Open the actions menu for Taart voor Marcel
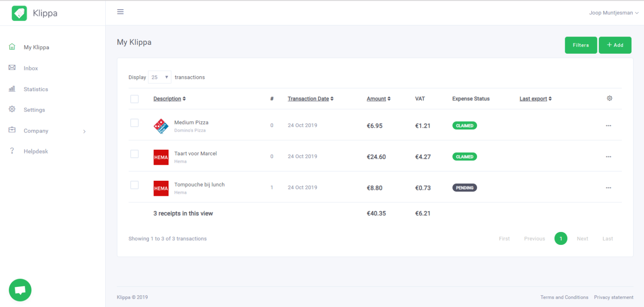This screenshot has width=644, height=307. [608, 156]
